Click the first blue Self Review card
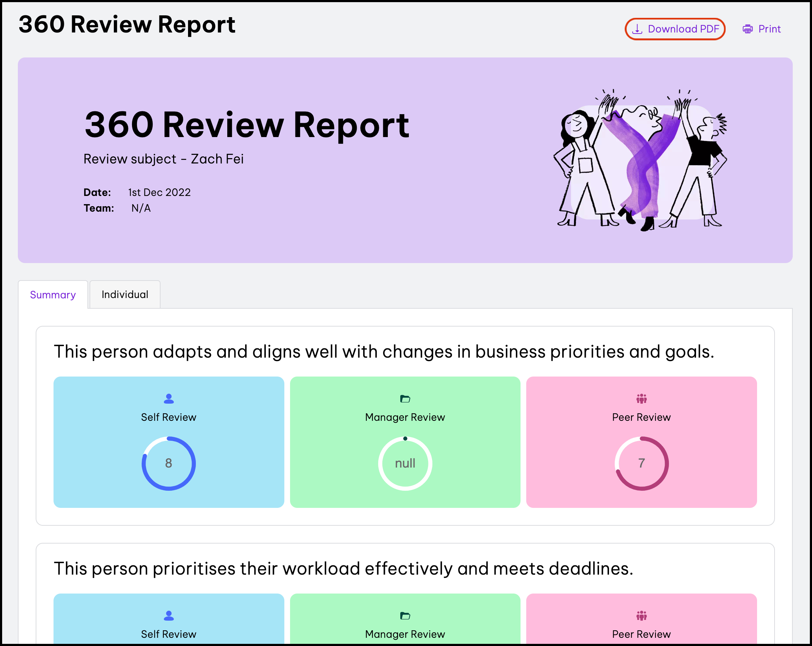 coord(169,442)
